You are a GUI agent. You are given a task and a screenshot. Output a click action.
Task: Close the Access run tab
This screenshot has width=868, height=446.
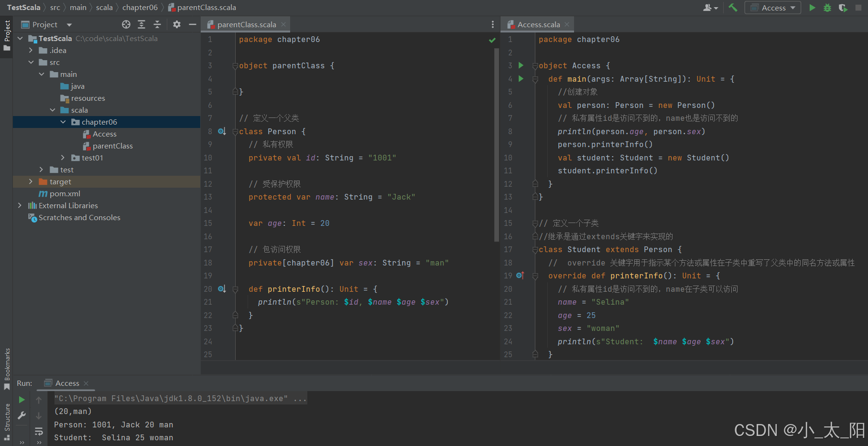[x=86, y=383]
